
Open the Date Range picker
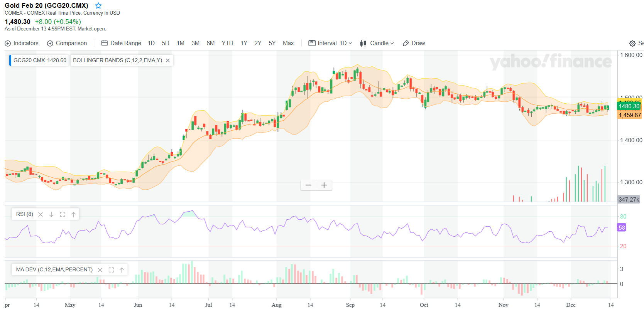pos(121,43)
